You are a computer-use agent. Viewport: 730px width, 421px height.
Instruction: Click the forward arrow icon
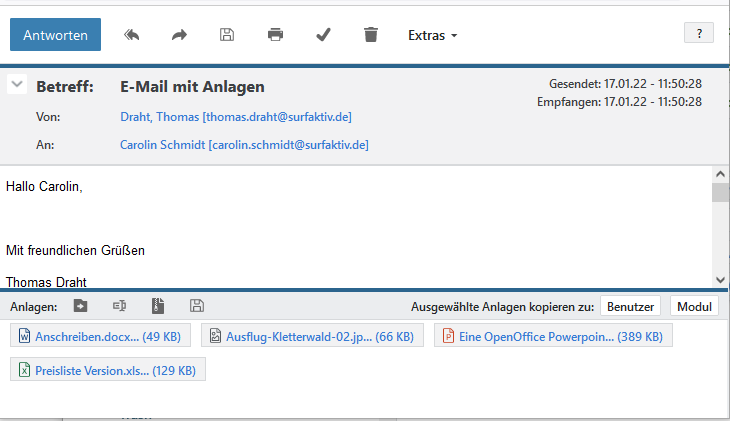tap(179, 35)
